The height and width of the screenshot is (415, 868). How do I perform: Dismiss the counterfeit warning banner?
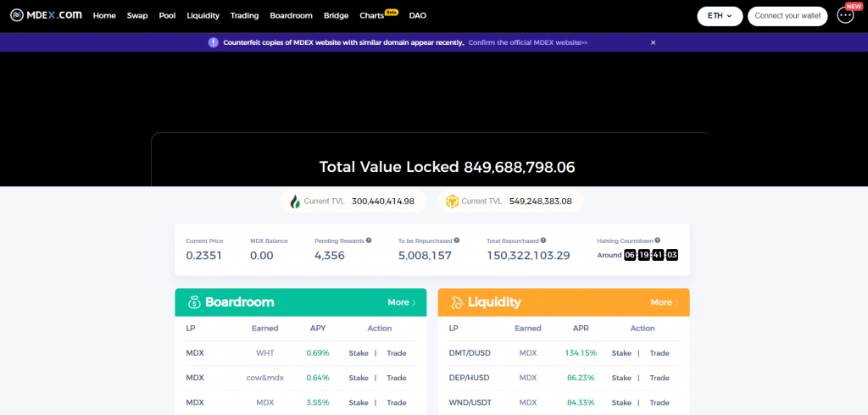tap(654, 42)
